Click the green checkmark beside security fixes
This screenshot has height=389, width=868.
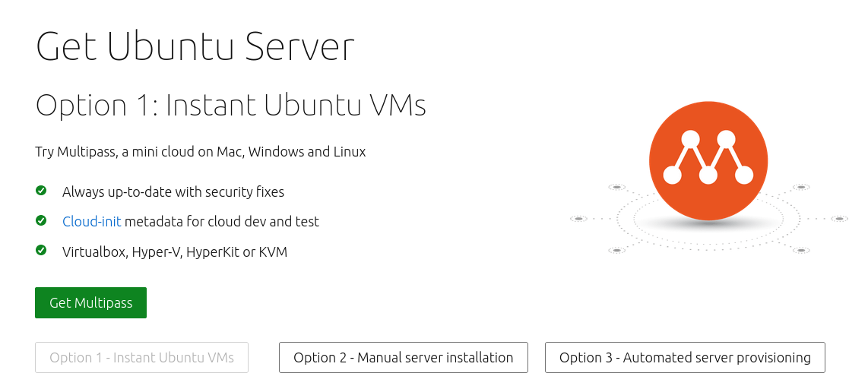coord(41,191)
